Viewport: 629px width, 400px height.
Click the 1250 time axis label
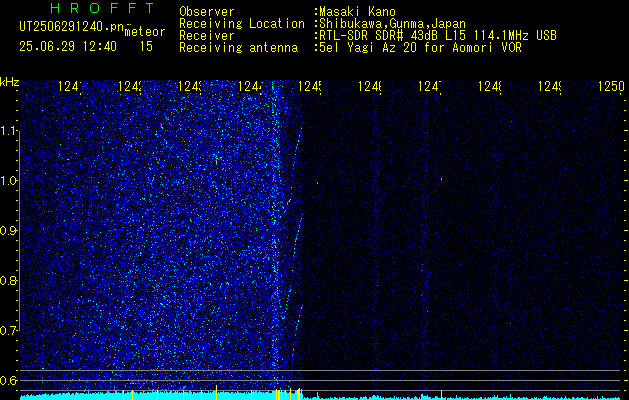click(x=611, y=86)
